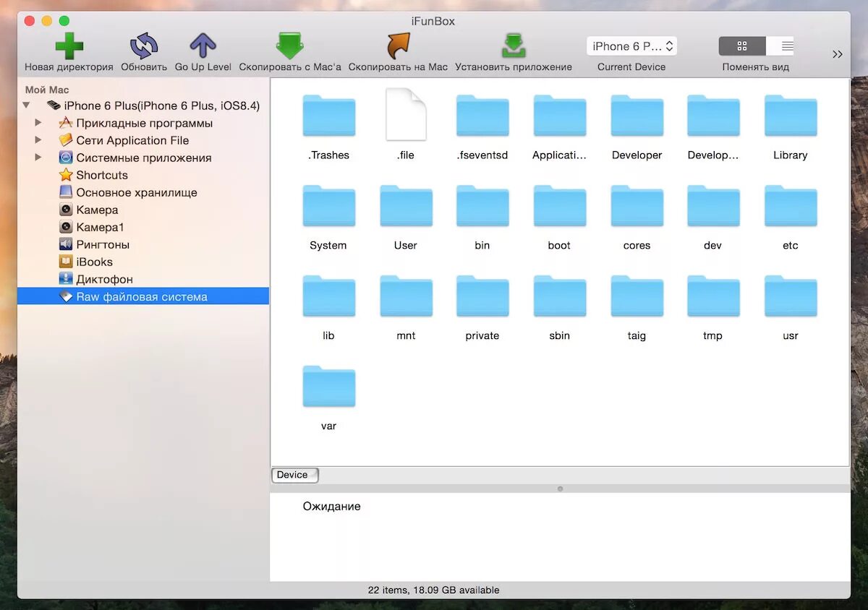Expand Сети Application File node
This screenshot has height=610, width=868.
tap(38, 140)
